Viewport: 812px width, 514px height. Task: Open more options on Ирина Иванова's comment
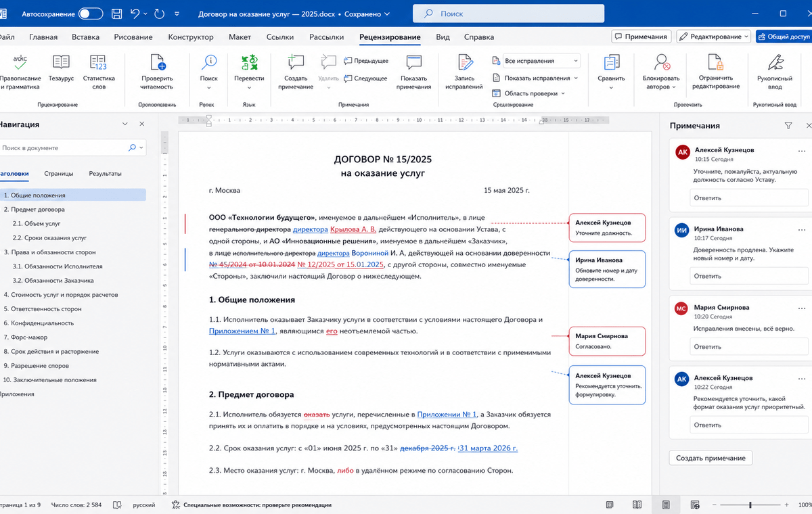tap(802, 229)
